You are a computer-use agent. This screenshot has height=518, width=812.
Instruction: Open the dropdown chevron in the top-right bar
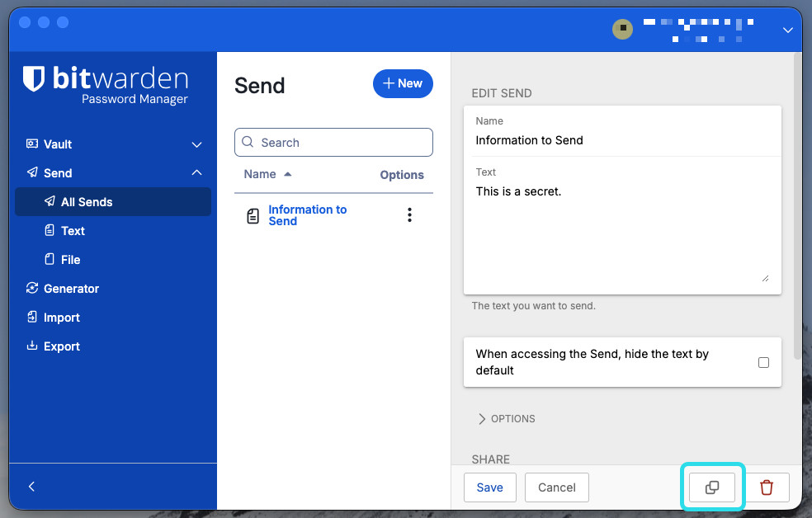(787, 30)
